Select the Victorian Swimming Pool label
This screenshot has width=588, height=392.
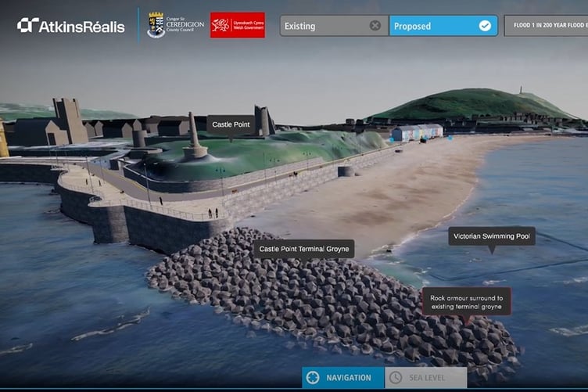[492, 236]
